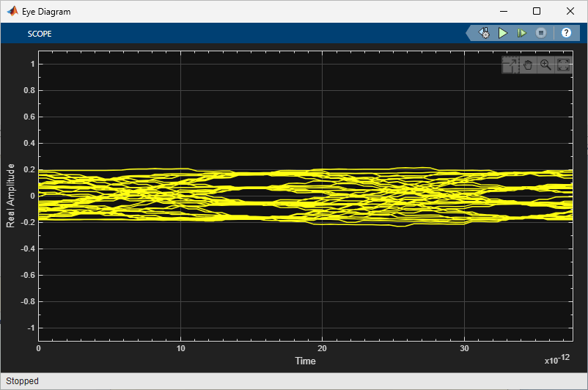Select the Zoom In magnifier tool
The image size is (588, 390).
coord(545,65)
